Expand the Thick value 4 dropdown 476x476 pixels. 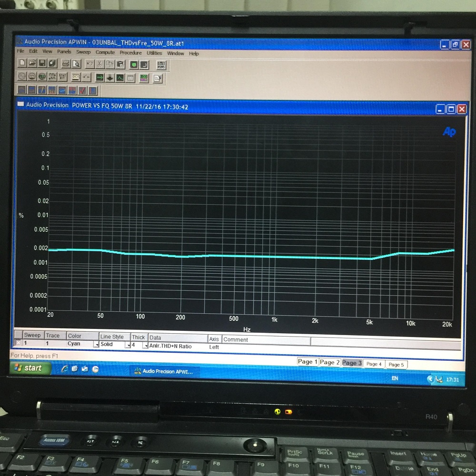tap(145, 346)
